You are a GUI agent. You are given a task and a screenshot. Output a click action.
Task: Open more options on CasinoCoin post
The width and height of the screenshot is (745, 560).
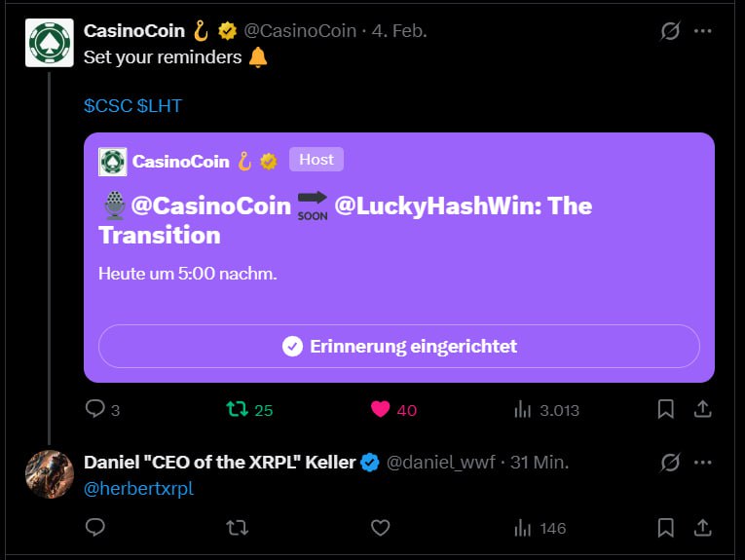[x=703, y=31]
